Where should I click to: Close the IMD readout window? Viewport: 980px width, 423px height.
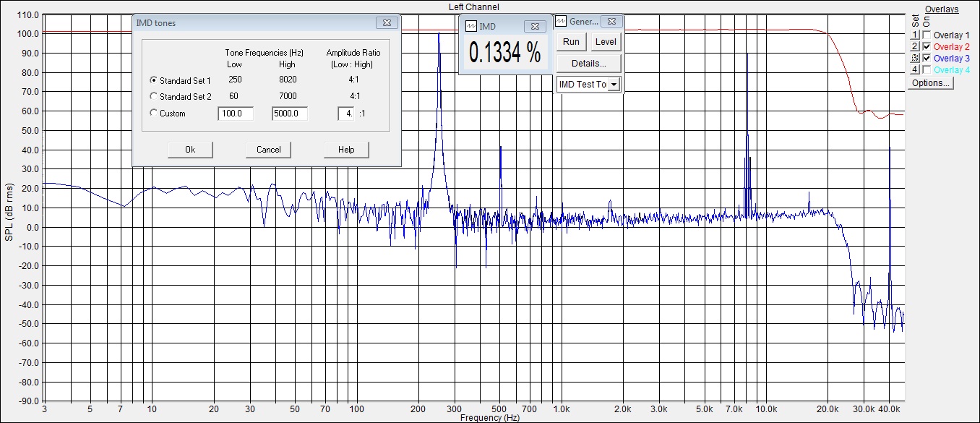535,26
